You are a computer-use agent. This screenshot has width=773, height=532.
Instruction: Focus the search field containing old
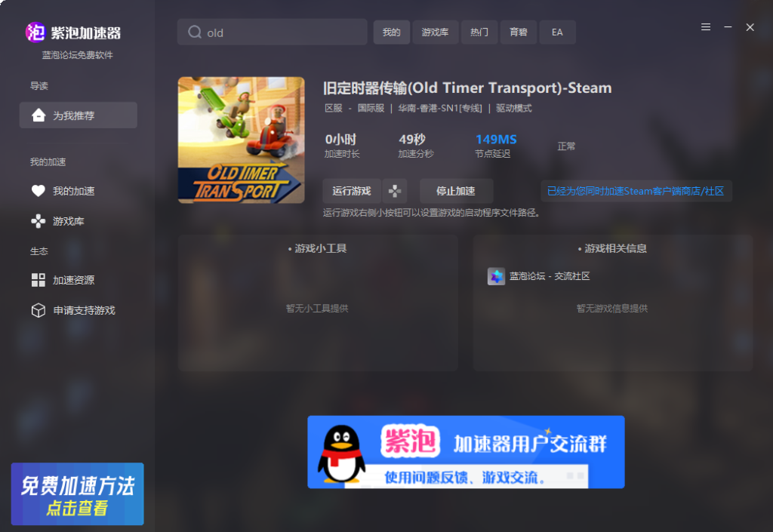point(272,32)
